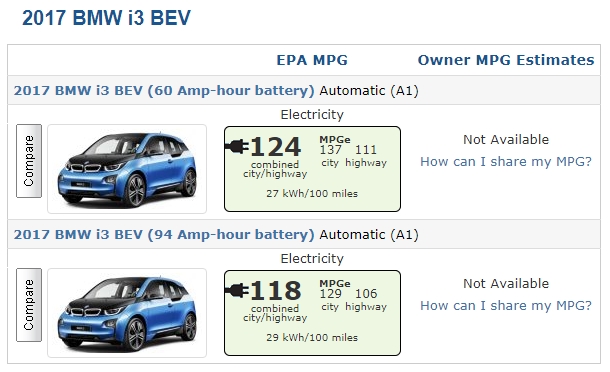610x372 pixels.
Task: Click the 118 combined MPGe figure
Action: click(275, 291)
